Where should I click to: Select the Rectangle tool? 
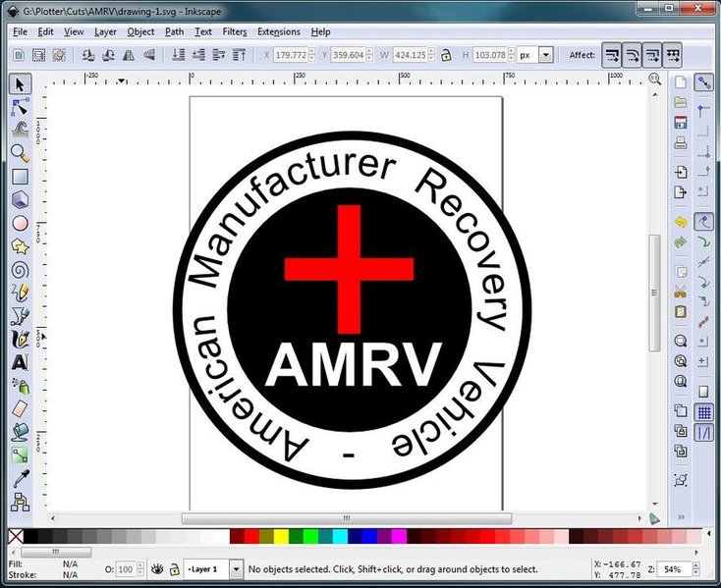[20, 177]
